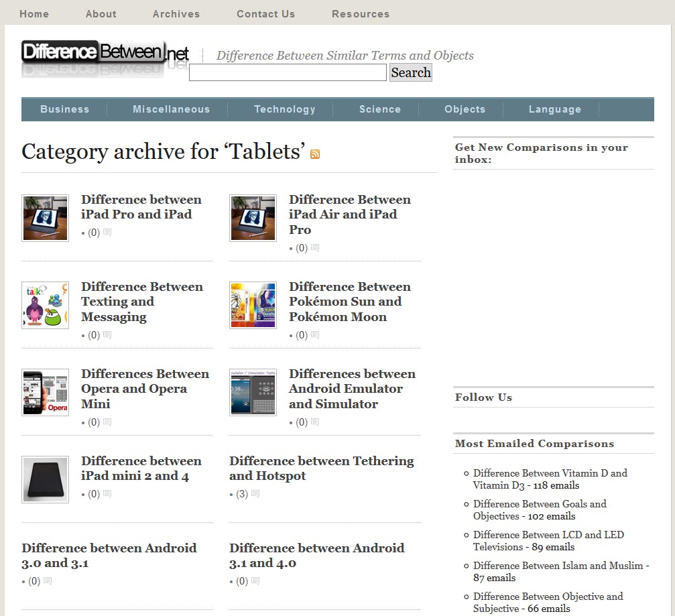Open article Differences Between Opera and Opera Mini

pos(145,389)
